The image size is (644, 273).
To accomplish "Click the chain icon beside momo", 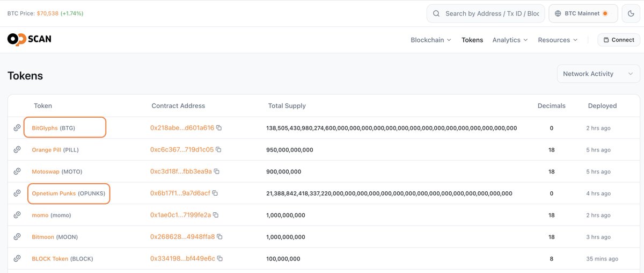I will [x=17, y=215].
